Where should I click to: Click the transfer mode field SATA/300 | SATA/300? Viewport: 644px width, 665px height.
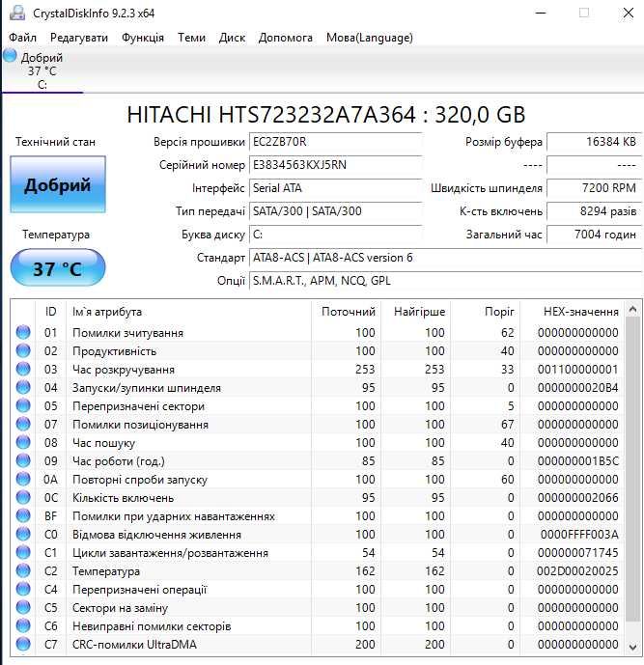[336, 211]
